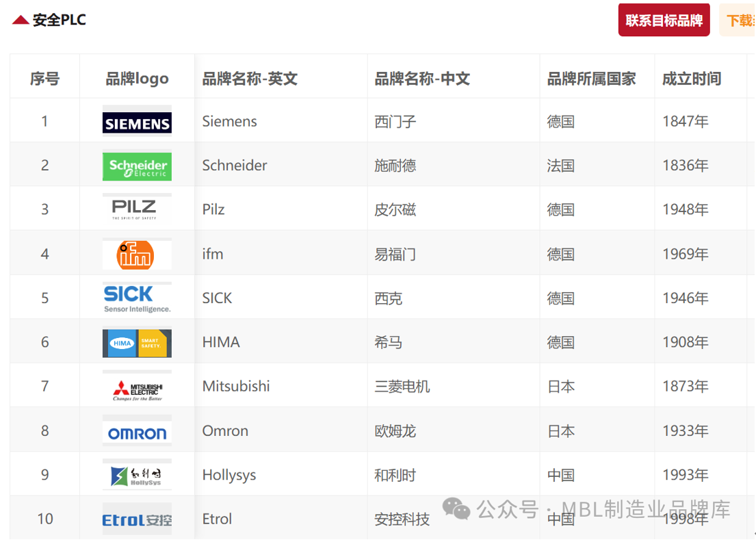
Task: Select the 1847年 founding year cell
Action: click(x=701, y=121)
